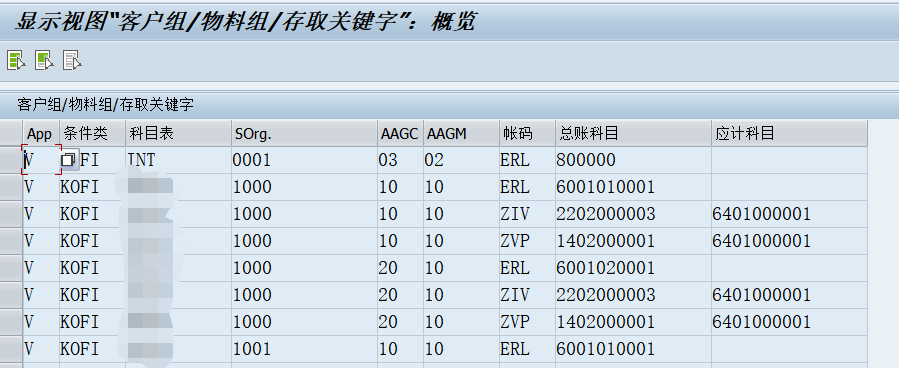Select the row selector for the 800000 row
Screen dimensions: 899x368
[x=11, y=160]
